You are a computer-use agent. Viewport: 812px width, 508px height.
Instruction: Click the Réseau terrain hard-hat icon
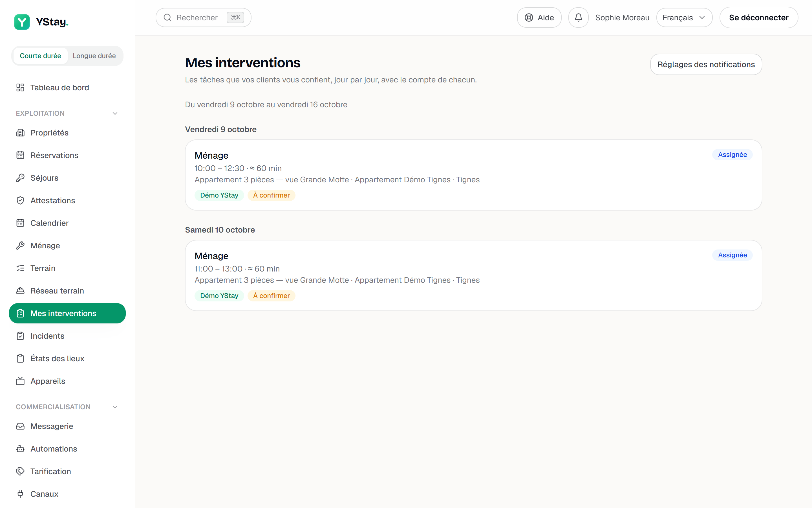coord(20,291)
